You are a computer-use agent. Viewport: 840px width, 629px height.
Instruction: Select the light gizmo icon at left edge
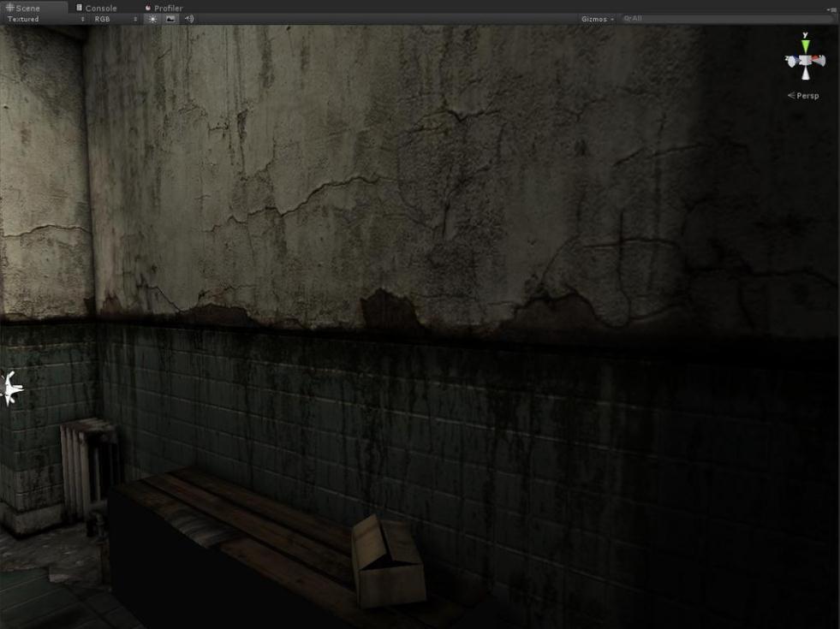point(9,389)
